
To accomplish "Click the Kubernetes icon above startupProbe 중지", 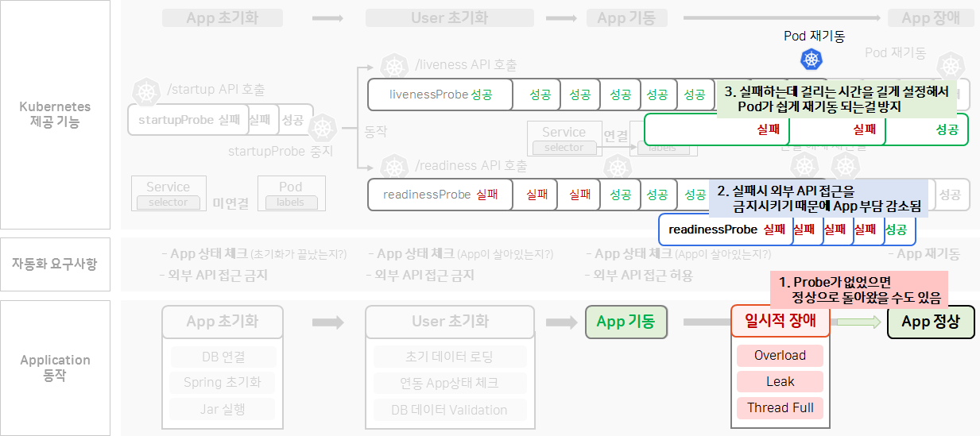I will (323, 128).
